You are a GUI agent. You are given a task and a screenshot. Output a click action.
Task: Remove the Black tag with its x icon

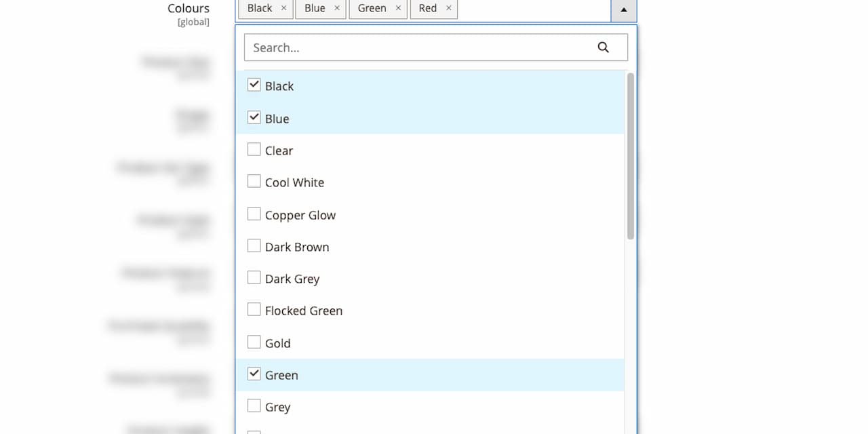coord(283,8)
